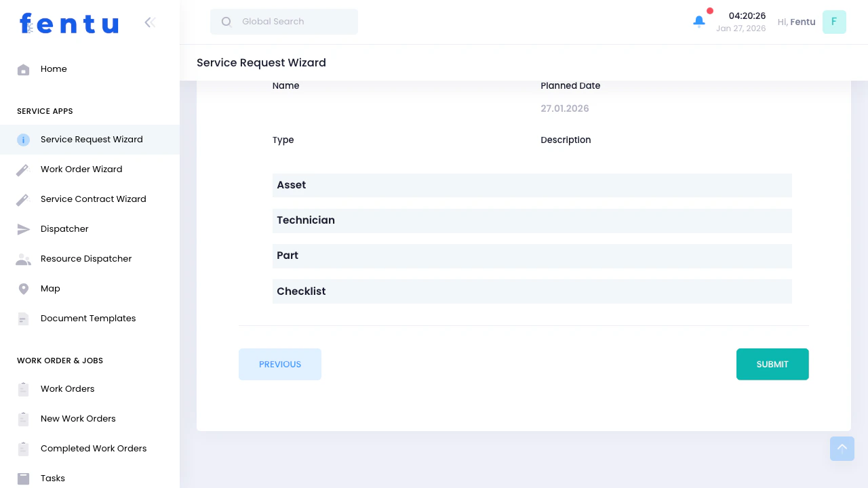Expand the Technician section
The height and width of the screenshot is (488, 868).
(532, 220)
